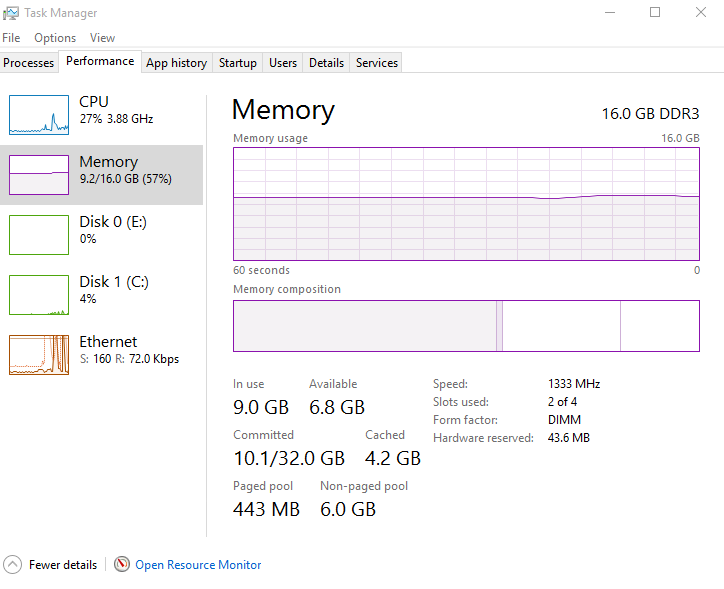Switch to the App history tab

tap(176, 63)
